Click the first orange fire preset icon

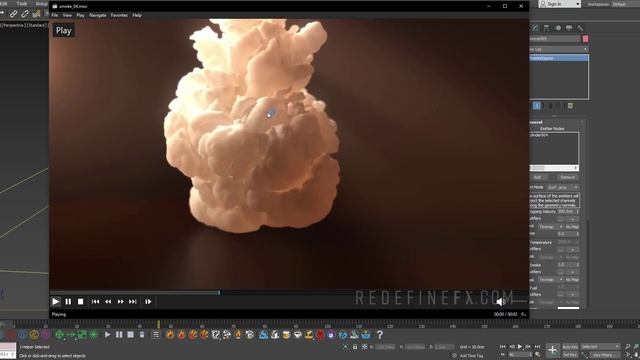[170, 335]
